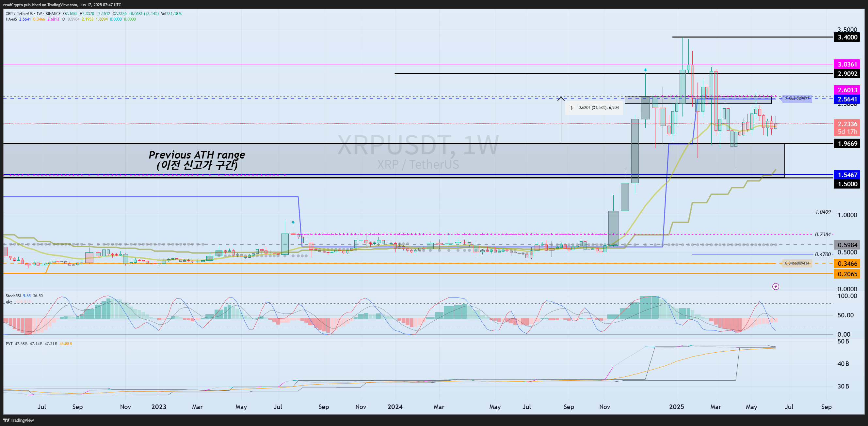This screenshot has height=426, width=868.
Task: Click the teal arrow marker above the 2.9092 line
Action: pos(645,70)
